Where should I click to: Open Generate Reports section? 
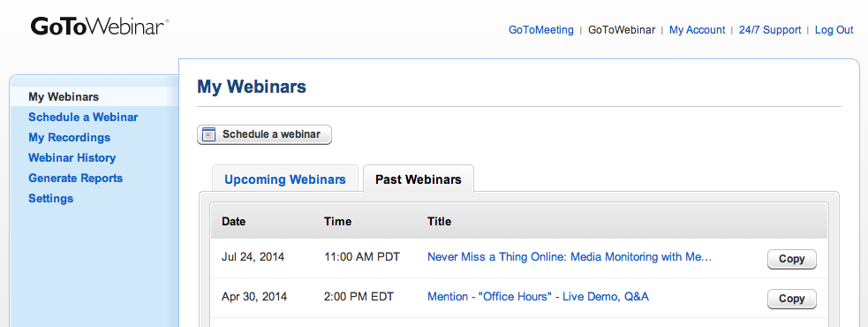[75, 178]
